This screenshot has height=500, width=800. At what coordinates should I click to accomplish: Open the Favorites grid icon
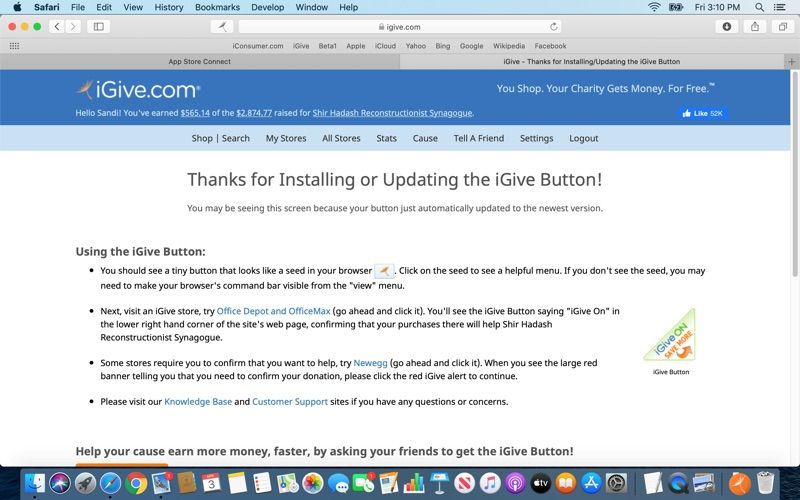(x=14, y=46)
